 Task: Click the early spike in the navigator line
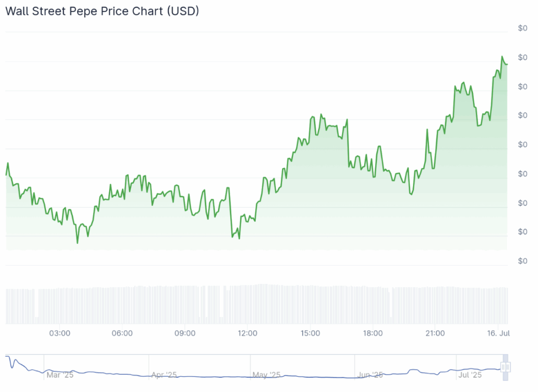click(x=15, y=361)
